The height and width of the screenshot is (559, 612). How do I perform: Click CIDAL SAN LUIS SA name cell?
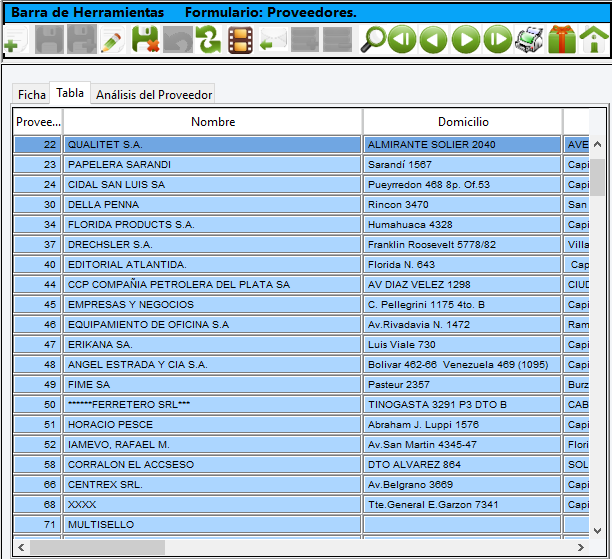[x=212, y=184]
